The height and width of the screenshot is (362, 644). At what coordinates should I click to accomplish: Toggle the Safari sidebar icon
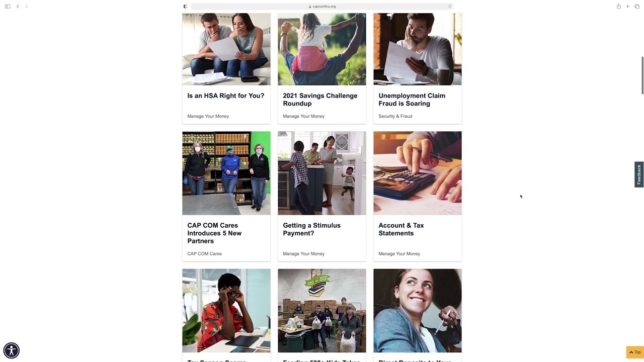[x=8, y=7]
